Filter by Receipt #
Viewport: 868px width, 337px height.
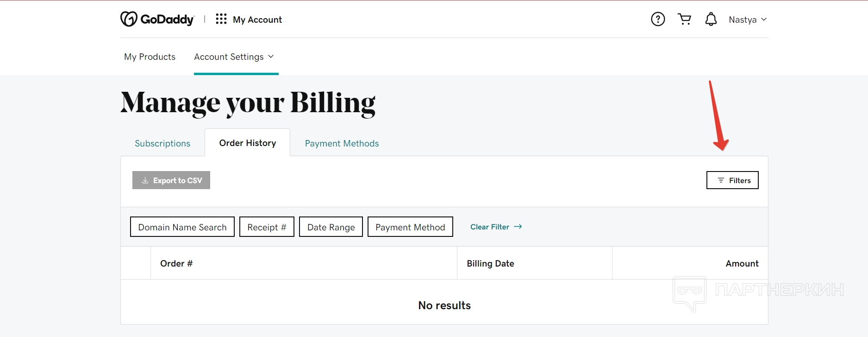click(267, 227)
